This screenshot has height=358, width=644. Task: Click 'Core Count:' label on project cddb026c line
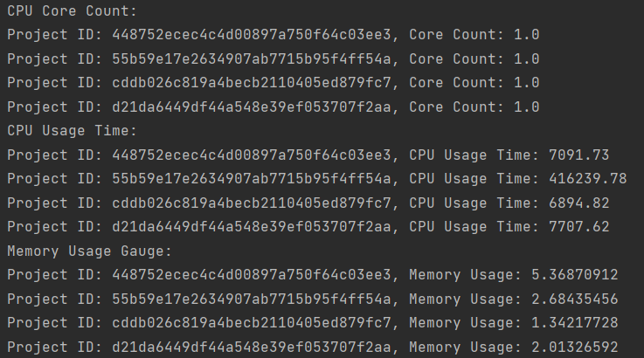click(456, 83)
